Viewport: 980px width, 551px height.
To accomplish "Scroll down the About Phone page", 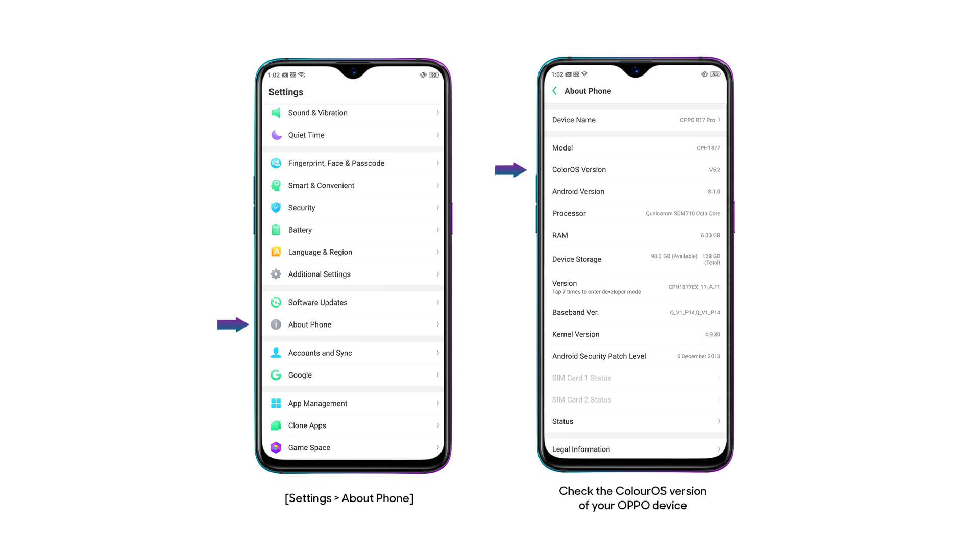I will pos(635,269).
